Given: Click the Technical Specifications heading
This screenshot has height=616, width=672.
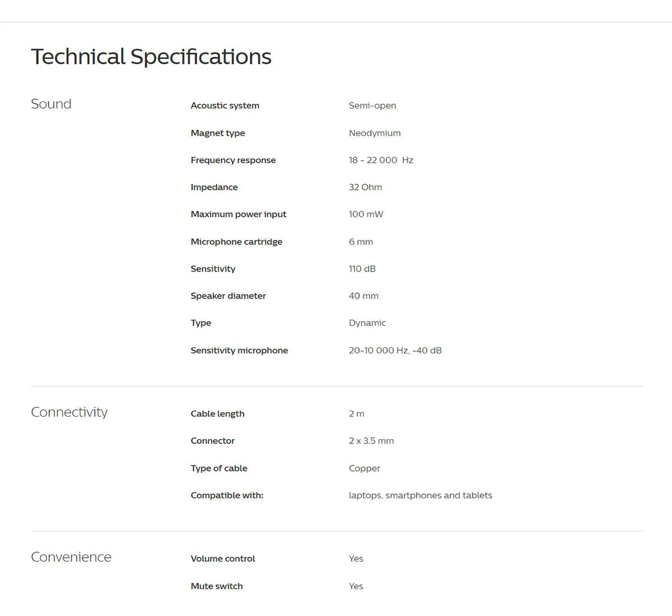Looking at the screenshot, I should coord(151,57).
